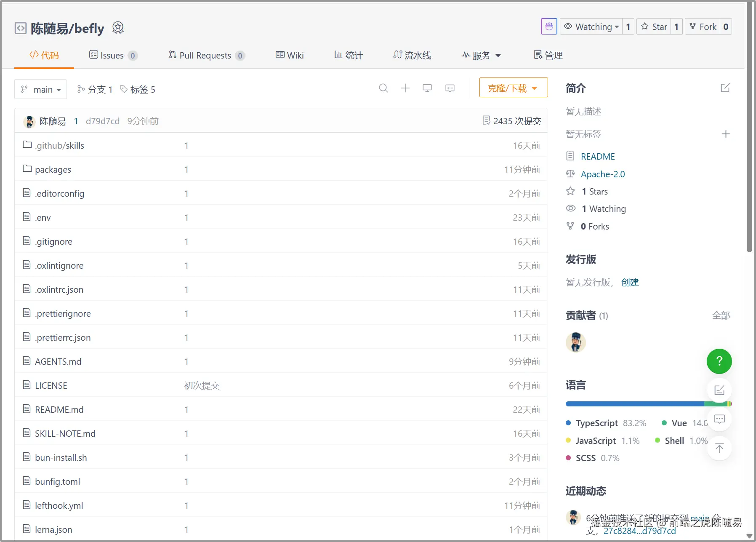Edit the 简介 section via pencil icon
Viewport: 756px width, 542px height.
725,88
